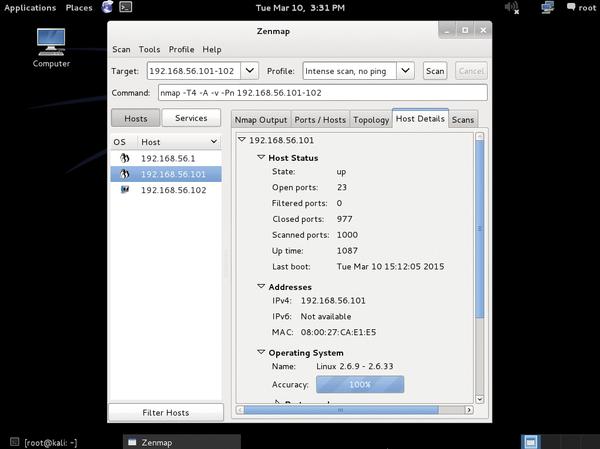
Task: Click the OS column header
Action: click(124, 142)
